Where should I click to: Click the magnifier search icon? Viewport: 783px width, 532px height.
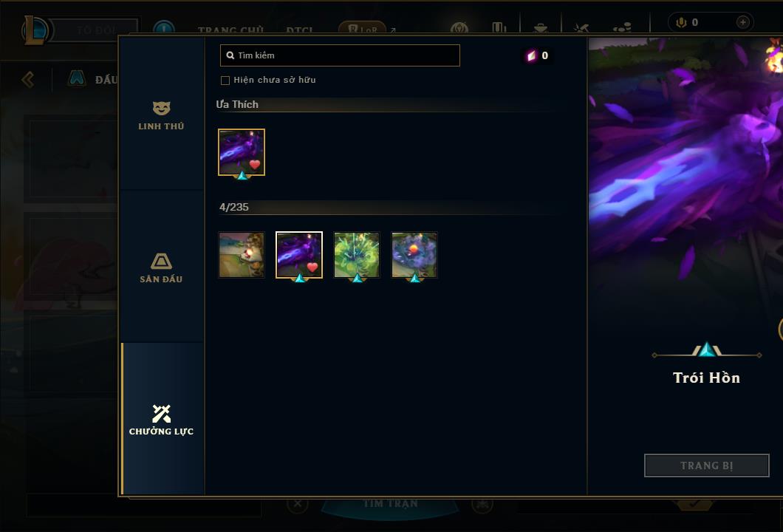pos(230,55)
